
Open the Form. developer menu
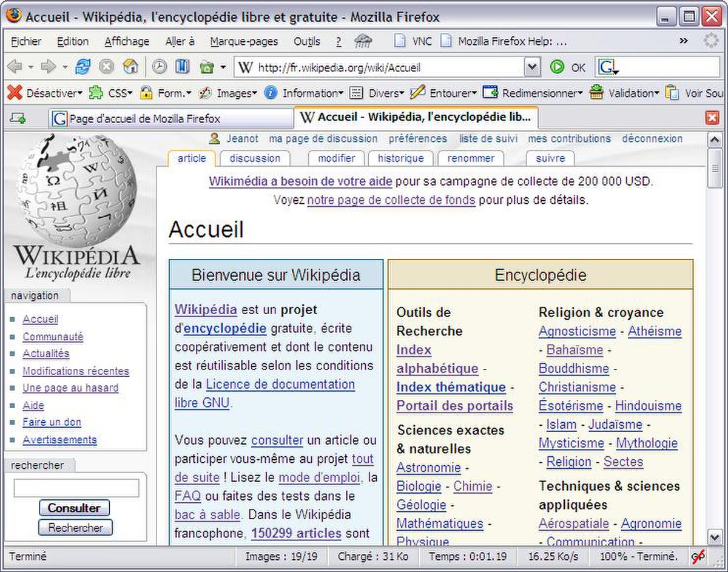pos(165,93)
